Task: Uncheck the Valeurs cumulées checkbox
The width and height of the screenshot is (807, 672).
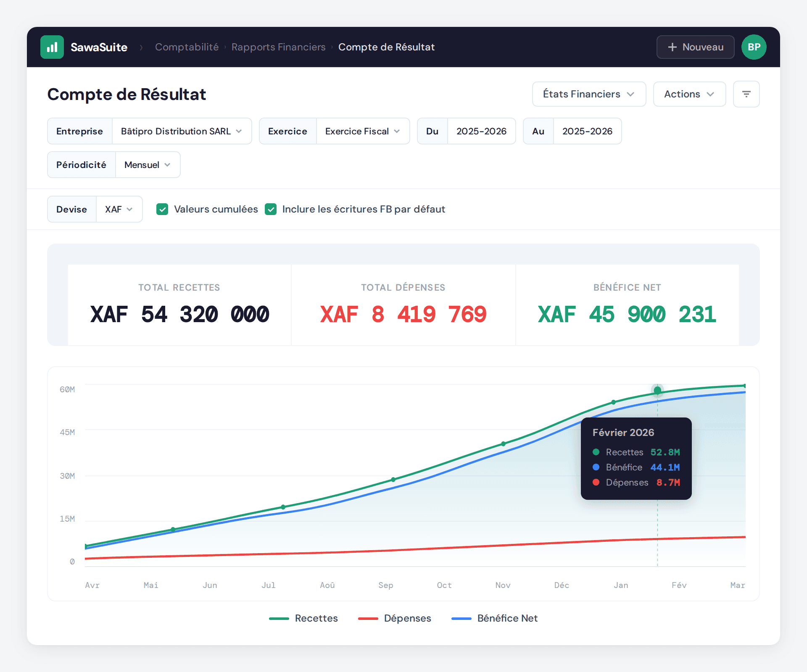Action: click(x=162, y=209)
